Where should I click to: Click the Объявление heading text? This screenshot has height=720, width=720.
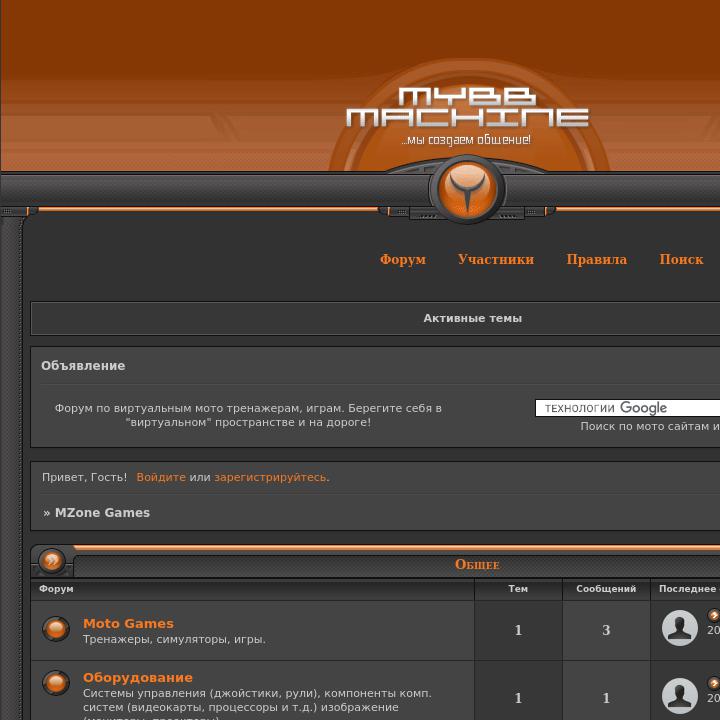[x=83, y=366]
